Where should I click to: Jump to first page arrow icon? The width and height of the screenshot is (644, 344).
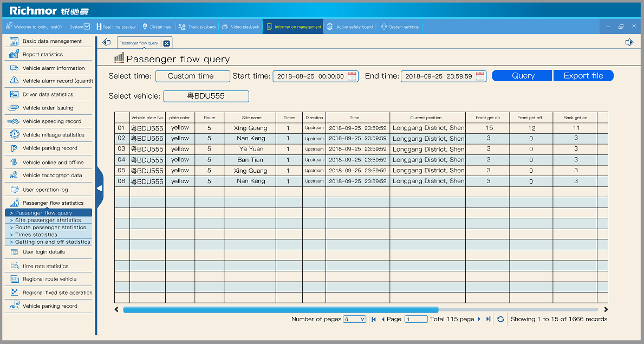point(374,320)
